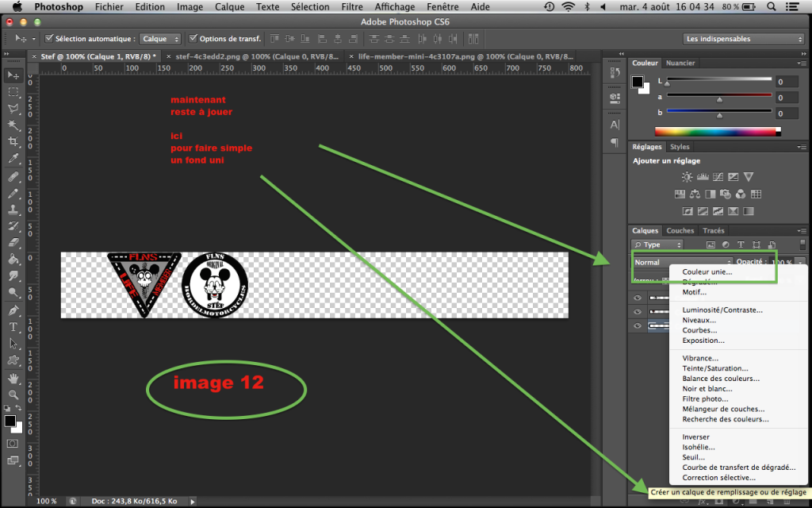Select the Rectangular Marquee tool
The image size is (812, 508).
13,92
